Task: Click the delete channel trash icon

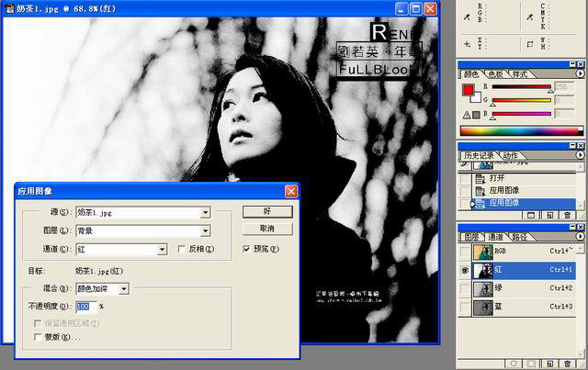Action: click(x=568, y=363)
